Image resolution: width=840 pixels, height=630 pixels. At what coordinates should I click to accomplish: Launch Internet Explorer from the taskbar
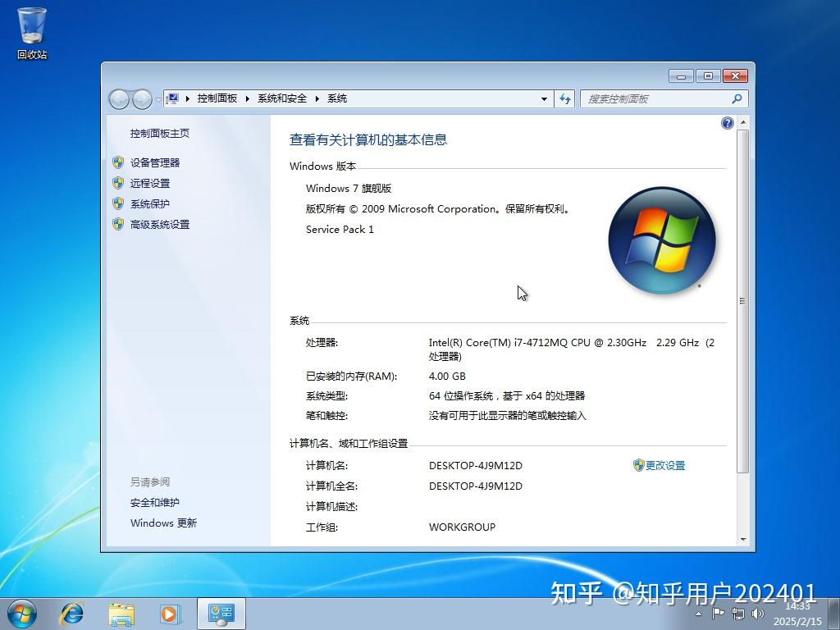[x=72, y=614]
